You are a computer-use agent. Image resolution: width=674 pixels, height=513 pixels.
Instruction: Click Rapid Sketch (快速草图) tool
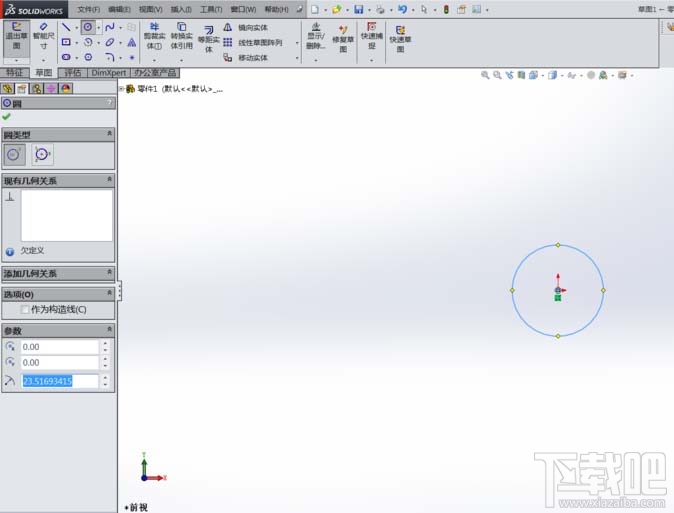click(400, 39)
